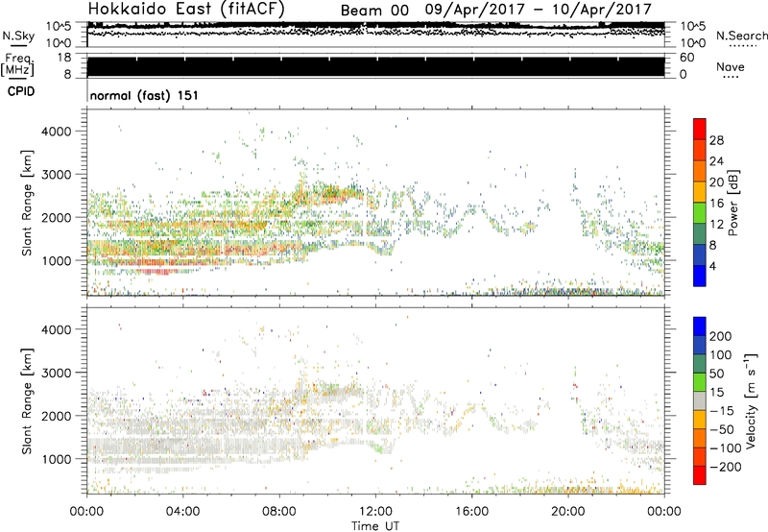Click the 'N.Sky' noise legend label
This screenshot has height=532, width=768.
click(x=18, y=36)
